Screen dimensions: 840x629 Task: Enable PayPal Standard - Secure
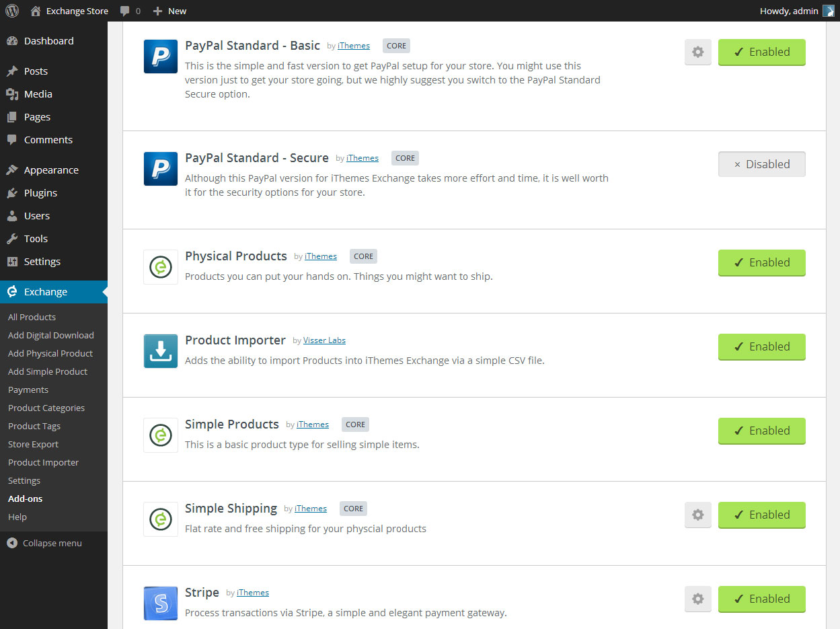point(761,163)
